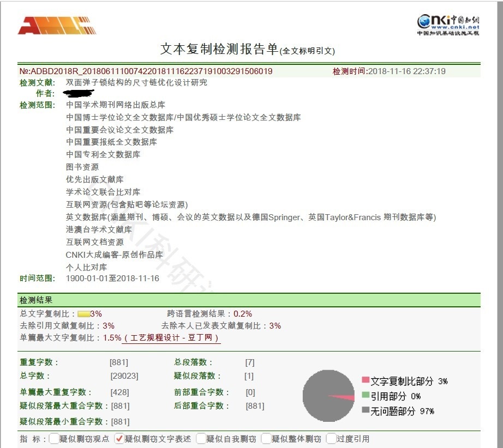Click 互联网文档资源 entry
Image resolution: width=503 pixels, height=448 pixels.
(x=94, y=243)
